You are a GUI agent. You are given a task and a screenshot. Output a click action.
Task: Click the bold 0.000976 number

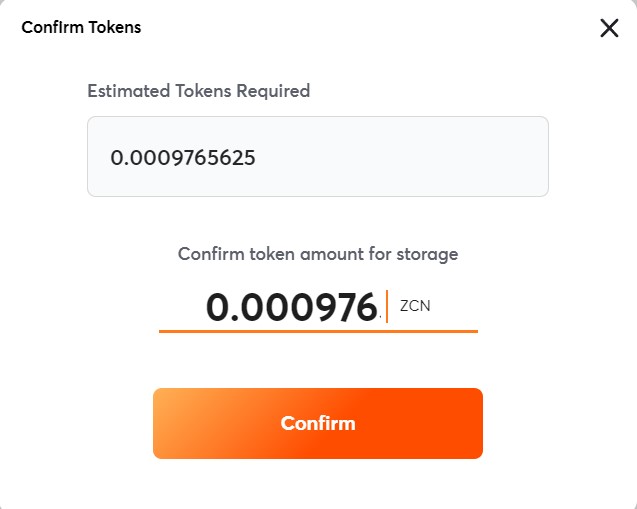(292, 307)
